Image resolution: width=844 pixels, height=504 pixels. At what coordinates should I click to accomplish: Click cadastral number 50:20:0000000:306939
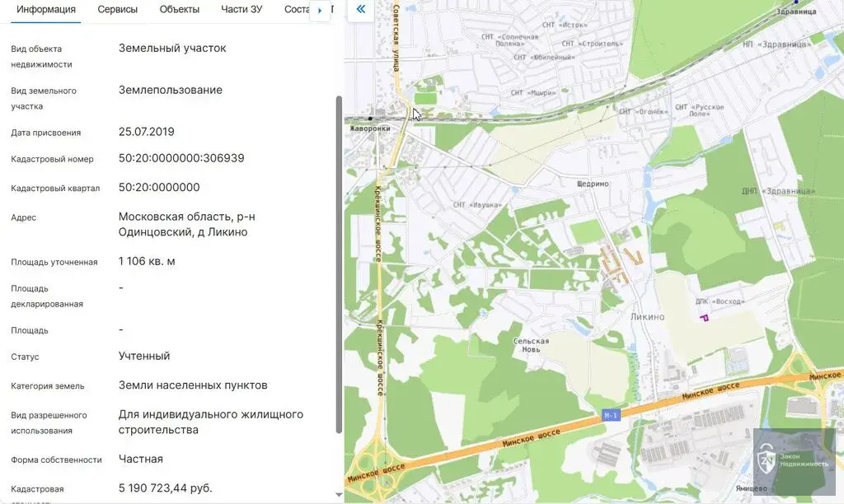click(x=181, y=158)
